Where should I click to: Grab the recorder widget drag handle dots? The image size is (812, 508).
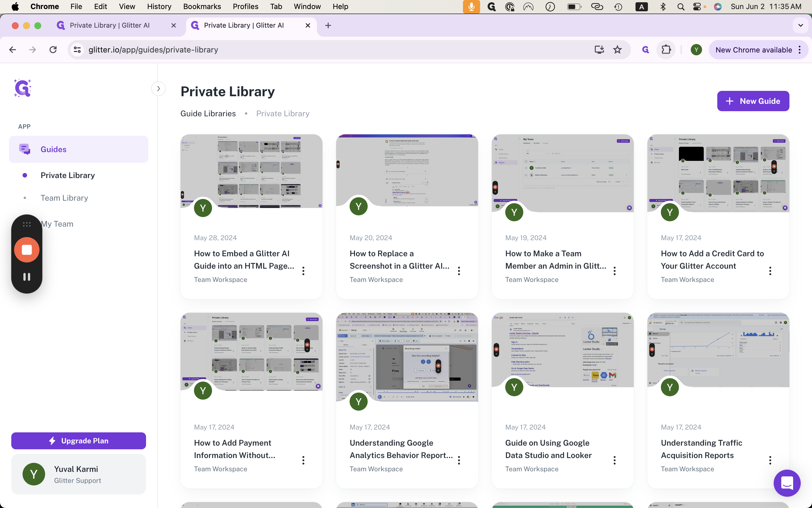[x=27, y=224]
